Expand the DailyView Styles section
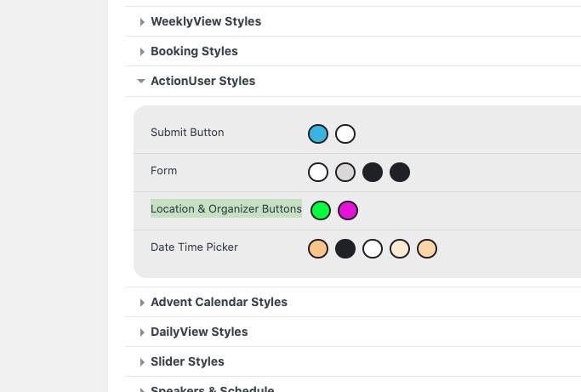The height and width of the screenshot is (392, 581). coord(199,332)
